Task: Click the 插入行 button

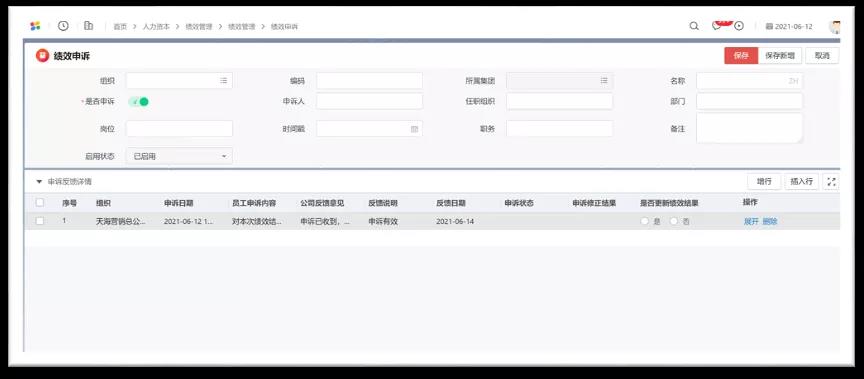Action: pos(802,181)
